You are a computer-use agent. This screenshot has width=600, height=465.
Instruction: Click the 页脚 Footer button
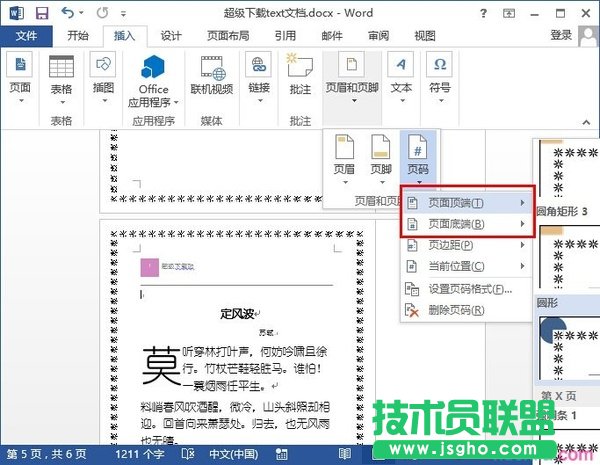[x=381, y=158]
